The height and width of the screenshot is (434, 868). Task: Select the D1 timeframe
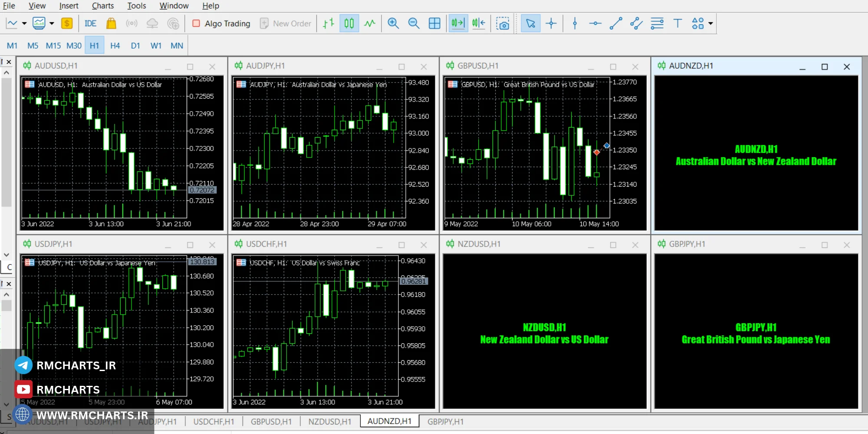tap(135, 46)
